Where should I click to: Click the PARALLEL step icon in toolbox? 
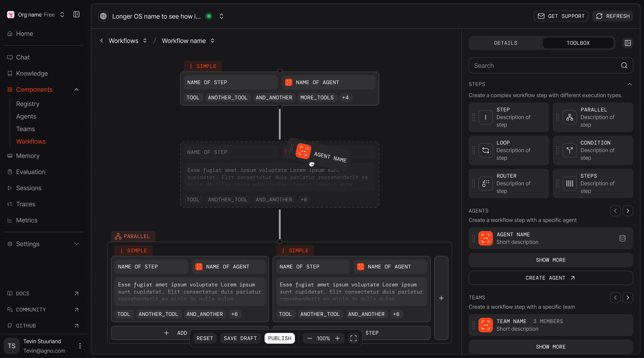pyautogui.click(x=570, y=117)
